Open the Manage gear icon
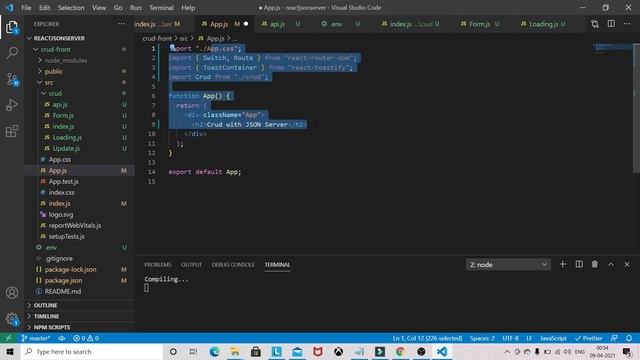 (12, 319)
